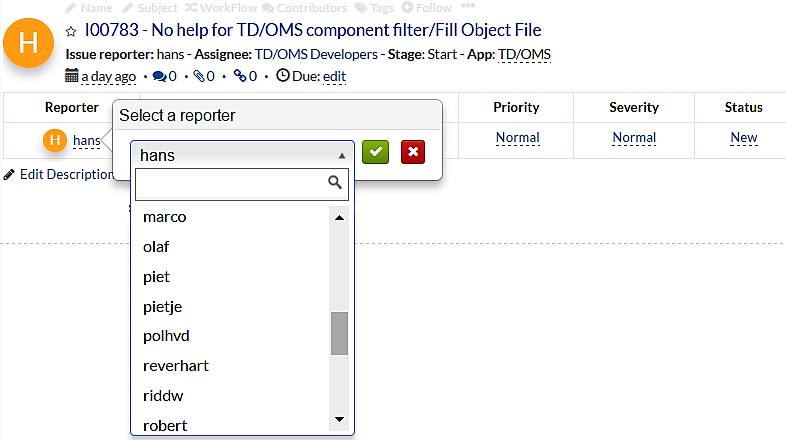Viewport: 786px width, 440px height.
Task: Open the hans reporter combo box
Action: (x=242, y=155)
